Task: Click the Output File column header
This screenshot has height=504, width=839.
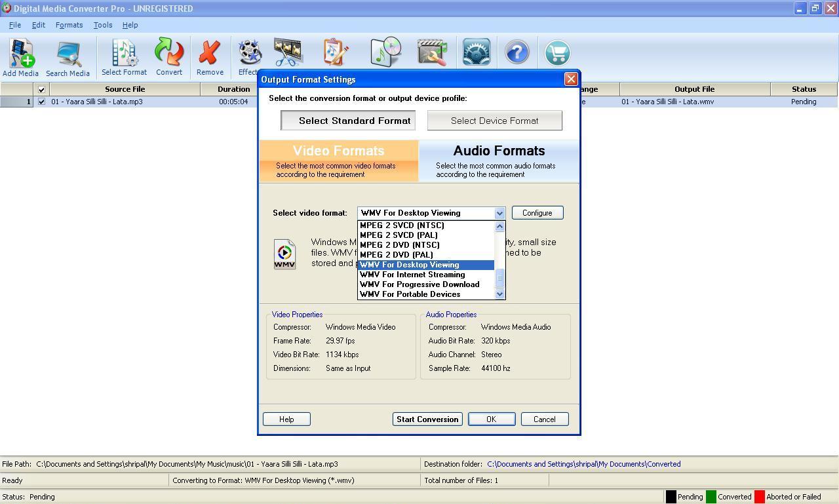Action: 694,89
